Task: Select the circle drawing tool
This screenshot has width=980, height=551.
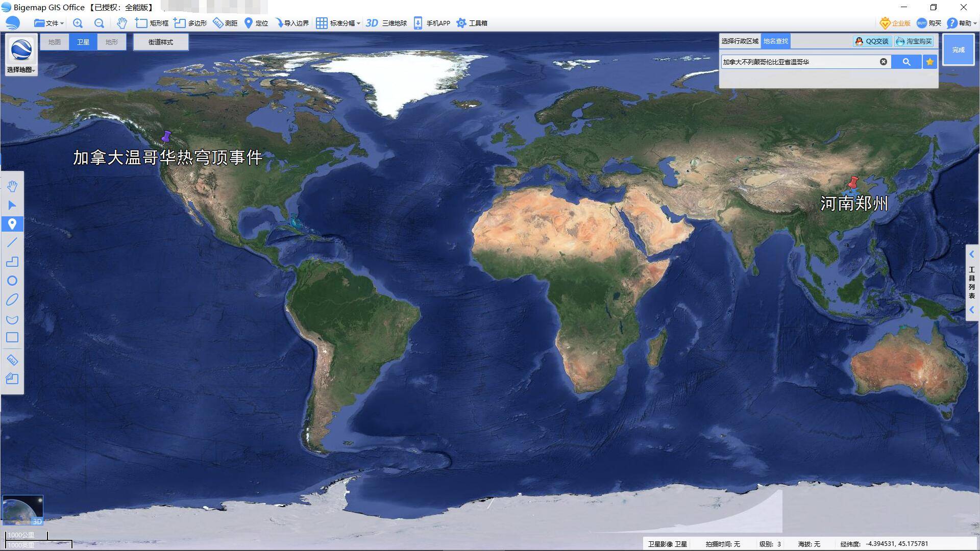Action: point(13,281)
